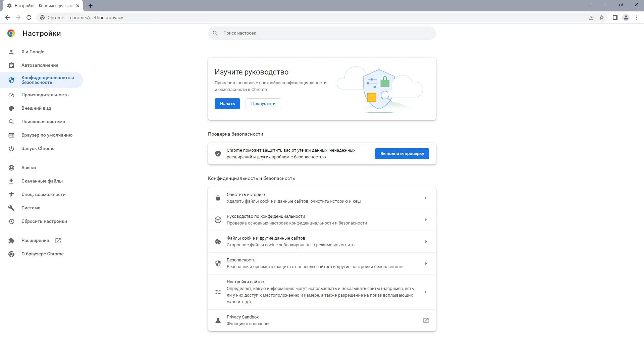Click the shield icon on the Безопасность row
This screenshot has width=644, height=349.
coord(218,263)
